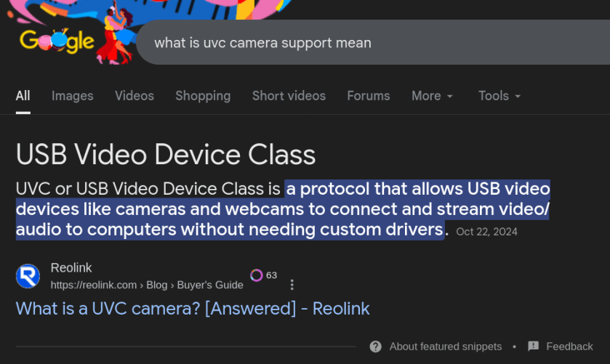Click the Reolink site favicon
610x364 pixels.
coord(28,276)
